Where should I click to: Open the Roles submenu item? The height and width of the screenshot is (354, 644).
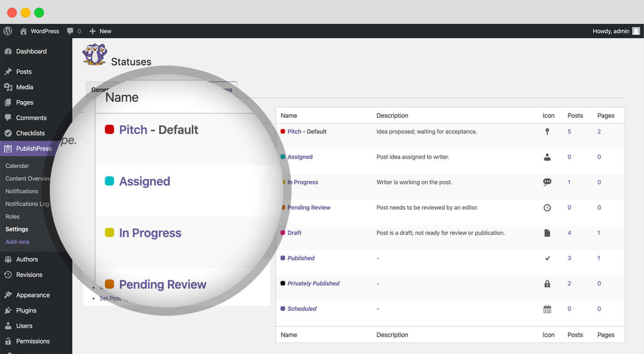[x=12, y=216]
